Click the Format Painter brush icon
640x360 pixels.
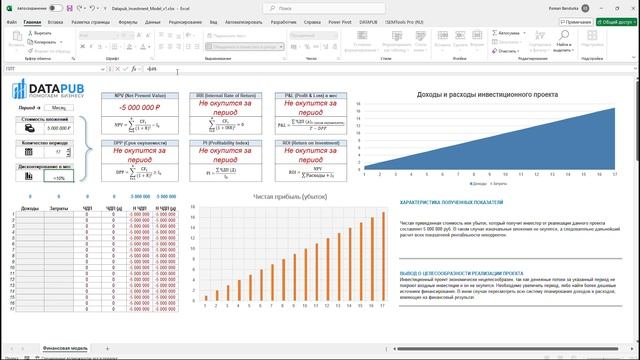tap(30, 51)
